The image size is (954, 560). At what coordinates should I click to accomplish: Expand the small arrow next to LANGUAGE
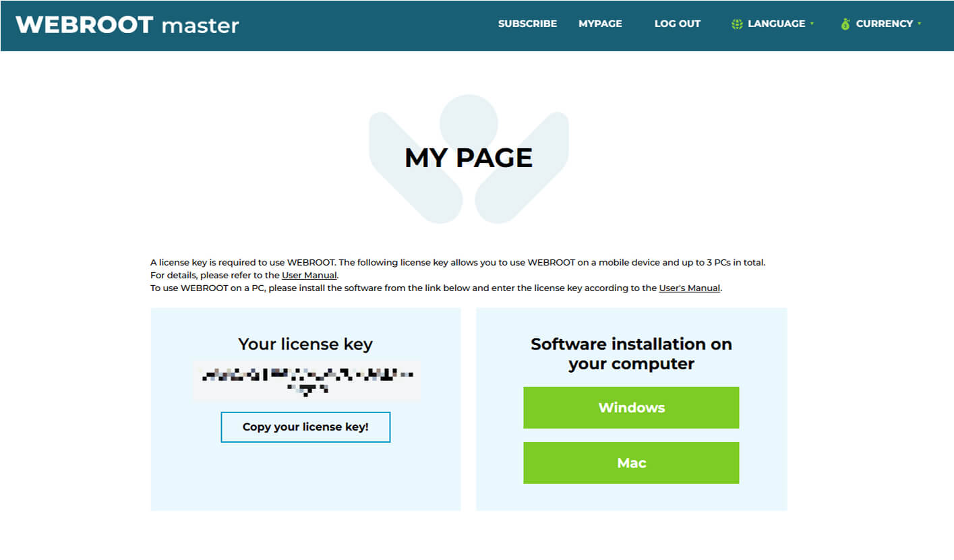tap(812, 24)
